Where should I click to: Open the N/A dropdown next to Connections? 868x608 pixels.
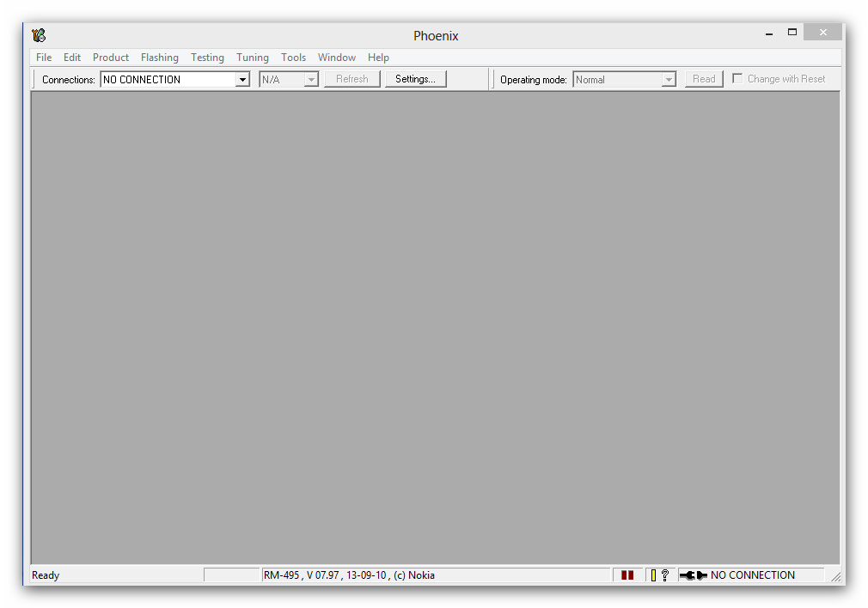coord(311,80)
